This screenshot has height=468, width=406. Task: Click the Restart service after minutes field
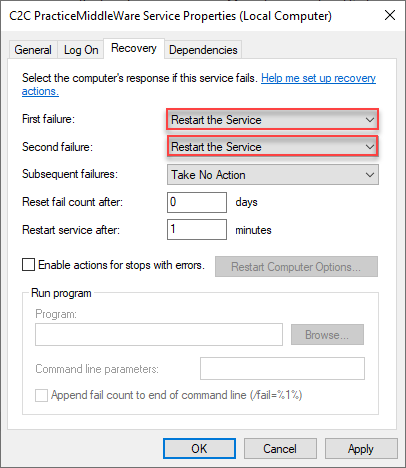tap(197, 229)
